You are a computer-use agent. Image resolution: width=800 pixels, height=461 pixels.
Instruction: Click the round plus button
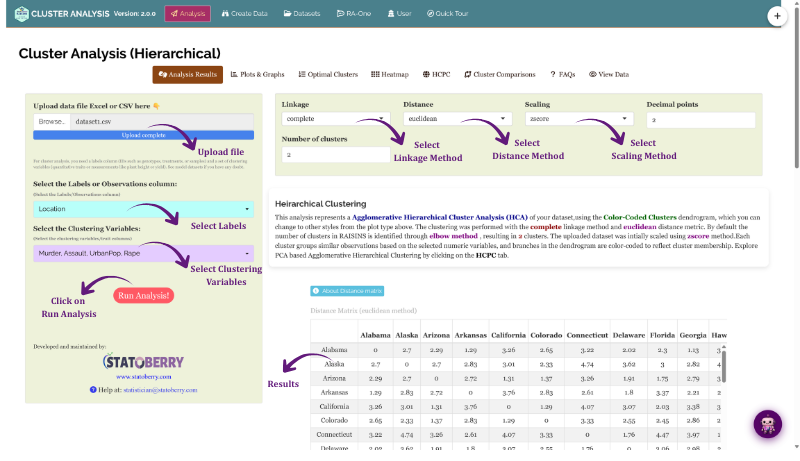pyautogui.click(x=777, y=16)
